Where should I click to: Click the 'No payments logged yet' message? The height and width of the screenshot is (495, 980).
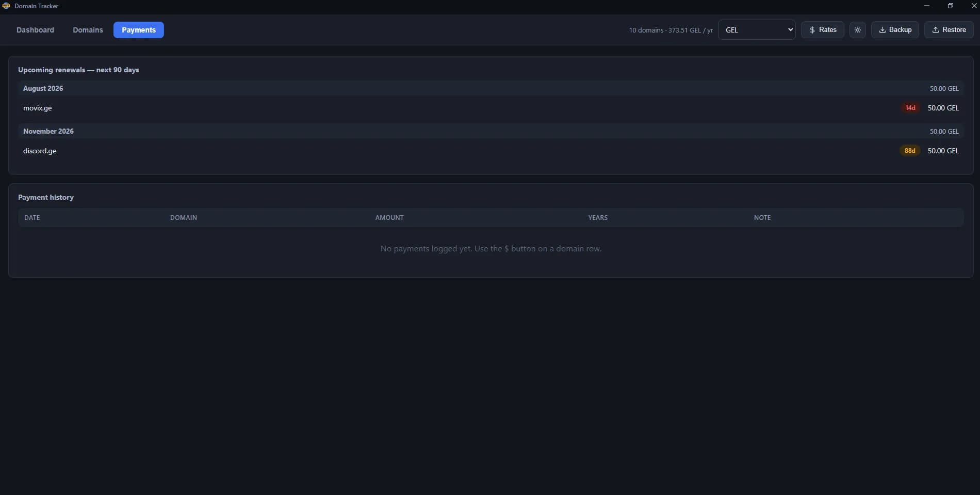click(x=491, y=249)
